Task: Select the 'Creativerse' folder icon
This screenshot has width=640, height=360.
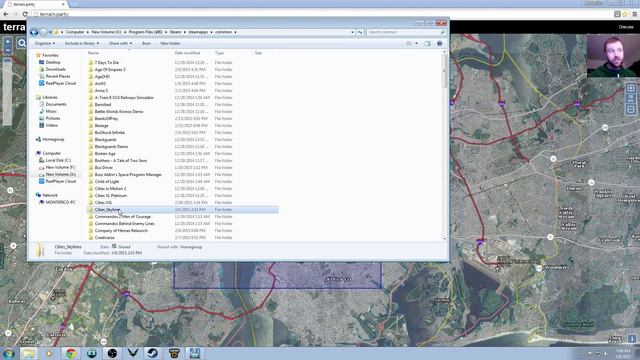Action: [x=91, y=238]
